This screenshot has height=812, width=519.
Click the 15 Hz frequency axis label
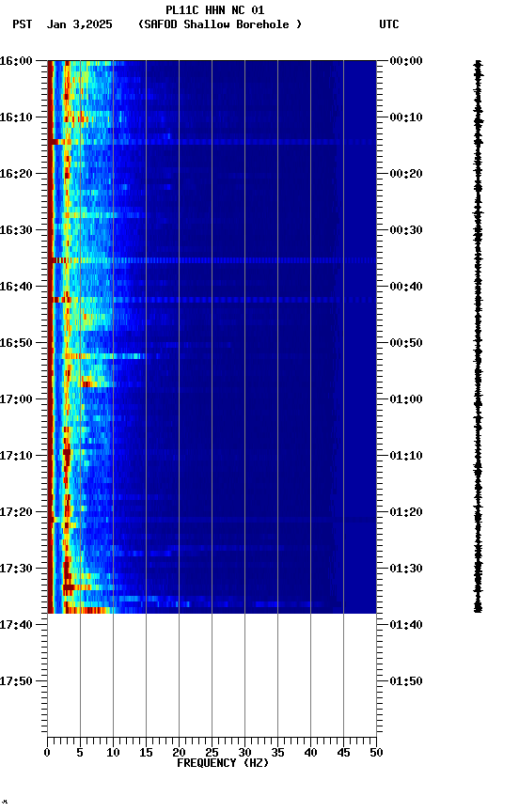point(146,753)
